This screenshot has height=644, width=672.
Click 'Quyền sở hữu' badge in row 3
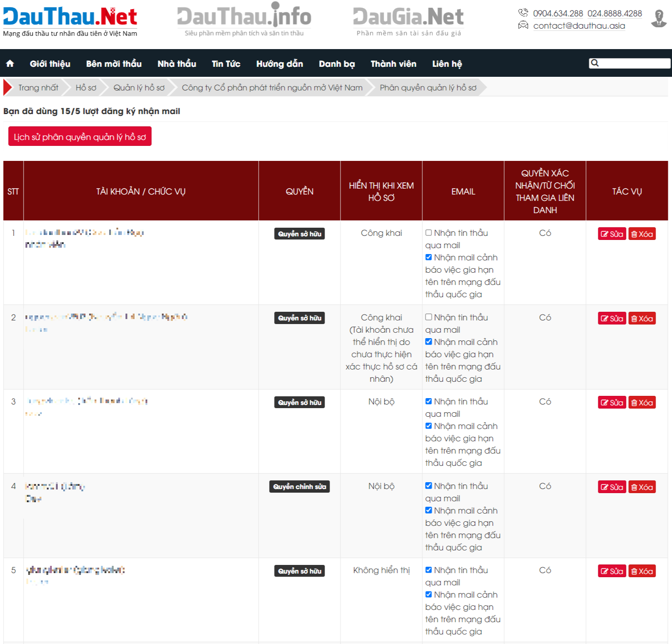coord(300,403)
